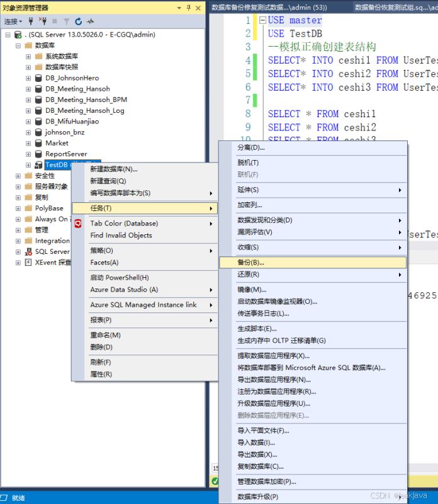Click the green query success status icon

tap(215, 481)
